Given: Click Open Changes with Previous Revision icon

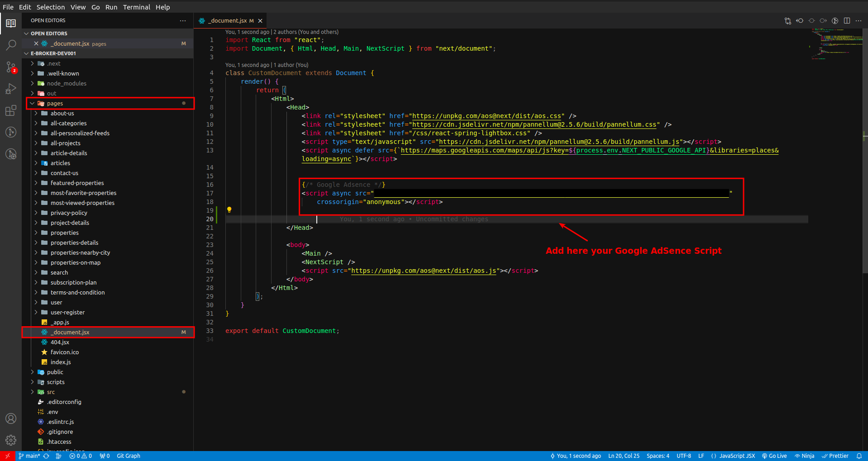Looking at the screenshot, I should [800, 21].
